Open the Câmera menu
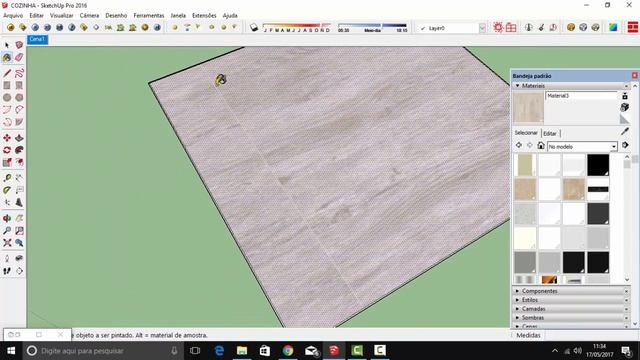This screenshot has height=360, width=640. [x=89, y=16]
